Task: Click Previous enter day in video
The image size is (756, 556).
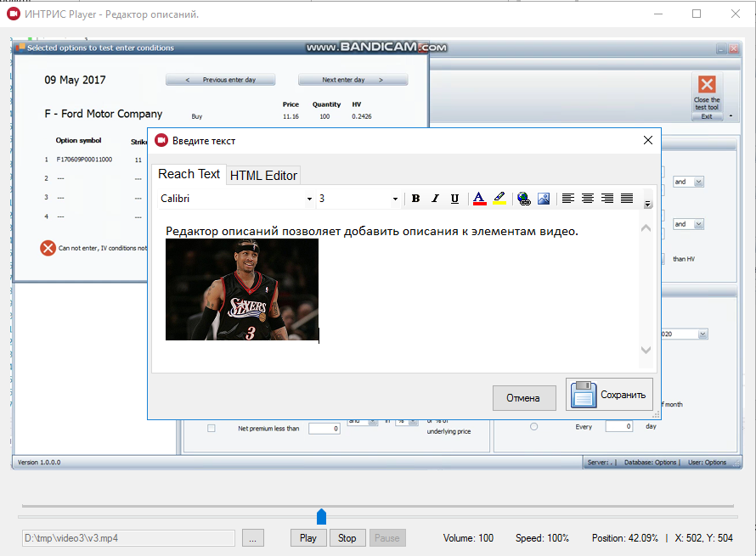Action: tap(221, 80)
